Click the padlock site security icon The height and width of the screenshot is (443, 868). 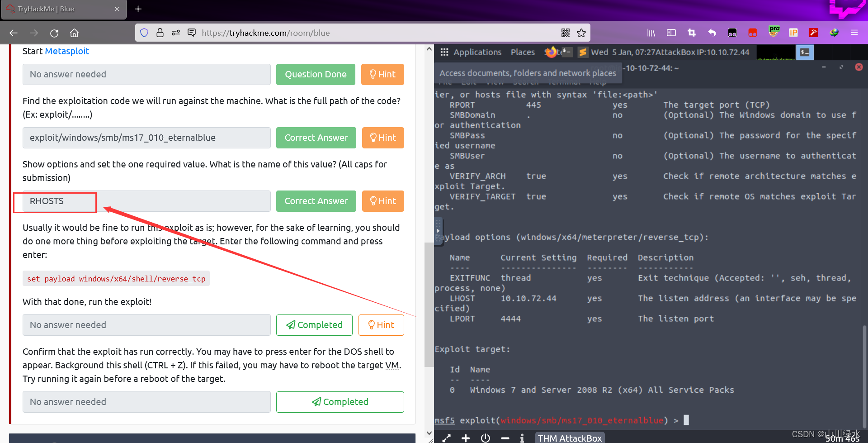point(160,33)
